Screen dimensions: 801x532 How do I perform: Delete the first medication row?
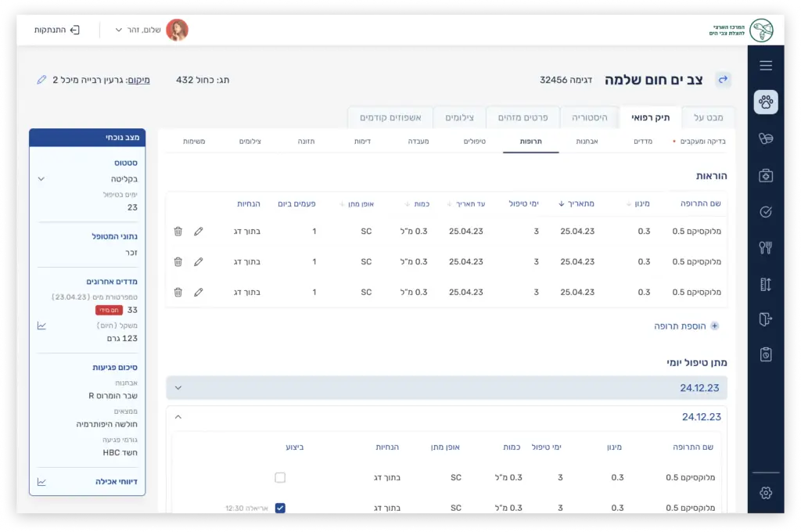[178, 232]
